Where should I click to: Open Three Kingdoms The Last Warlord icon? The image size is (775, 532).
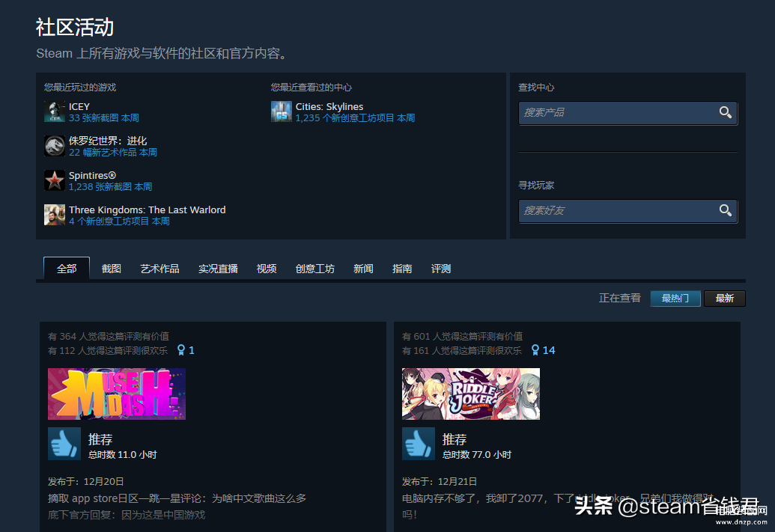[x=55, y=215]
